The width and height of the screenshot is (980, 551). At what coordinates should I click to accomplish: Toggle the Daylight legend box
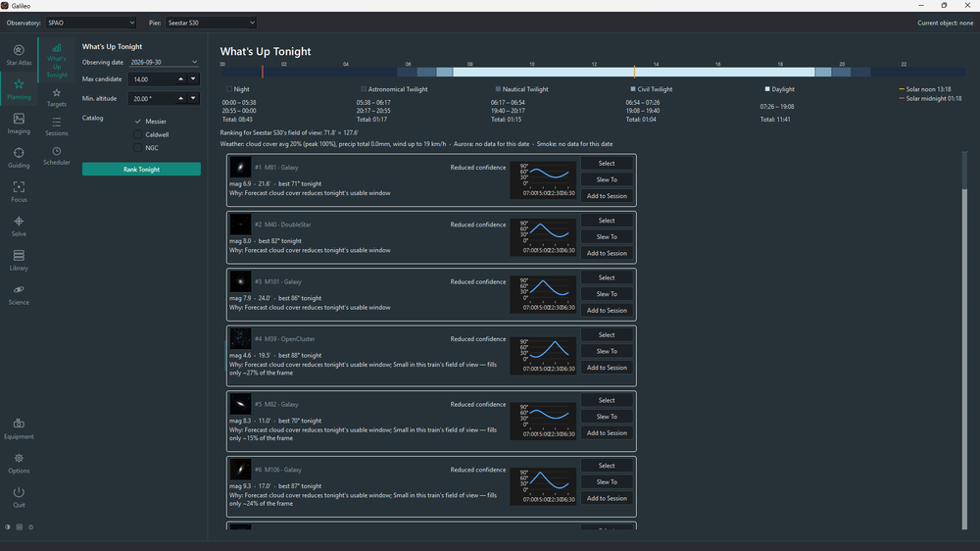click(767, 89)
